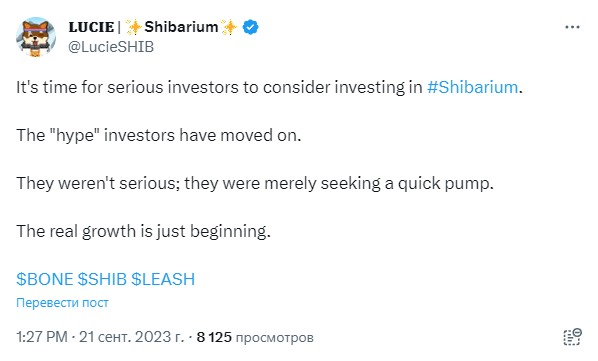Click the reader view icon at bottom right
The height and width of the screenshot is (361, 598).
pos(572,337)
